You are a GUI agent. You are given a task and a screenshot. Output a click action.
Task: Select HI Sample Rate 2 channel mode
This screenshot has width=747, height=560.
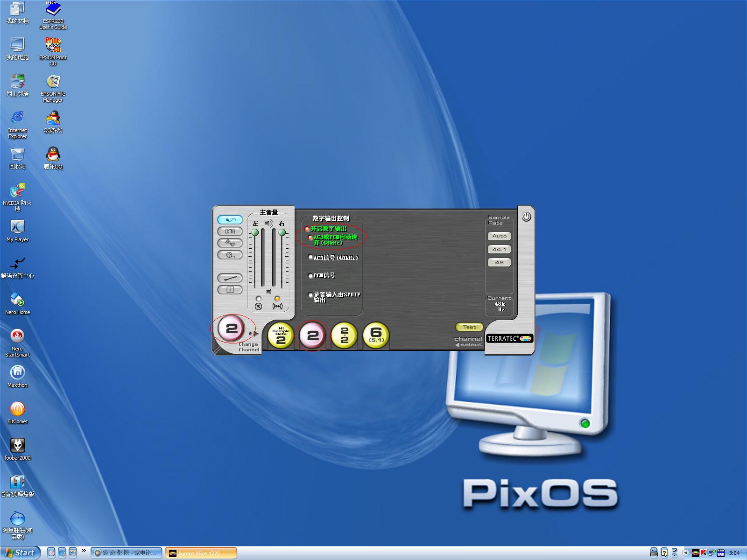click(x=281, y=336)
